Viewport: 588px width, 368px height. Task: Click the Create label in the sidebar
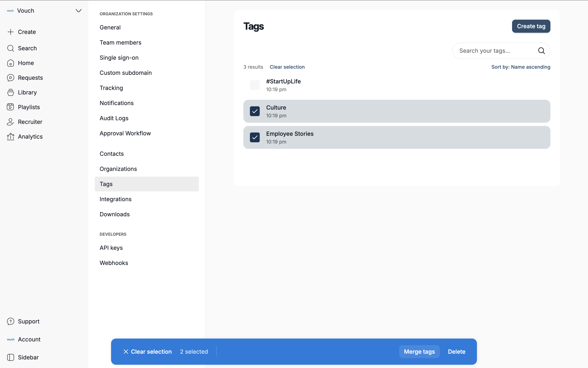point(27,32)
